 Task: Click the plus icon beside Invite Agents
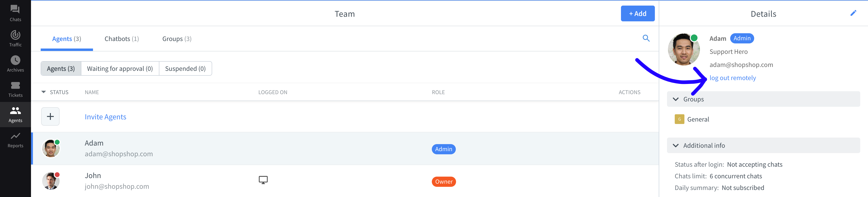click(50, 117)
